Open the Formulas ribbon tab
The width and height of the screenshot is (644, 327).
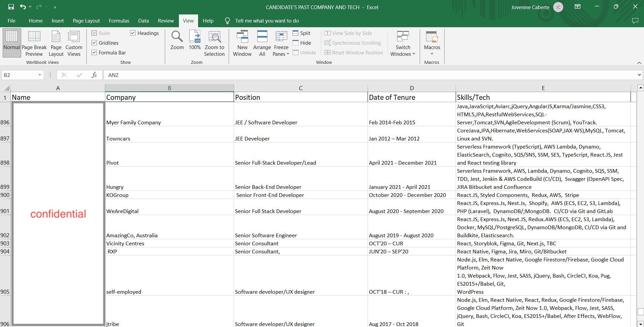click(119, 21)
